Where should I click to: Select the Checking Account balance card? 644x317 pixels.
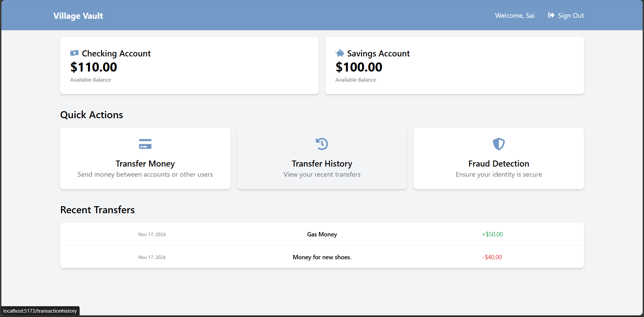point(189,65)
